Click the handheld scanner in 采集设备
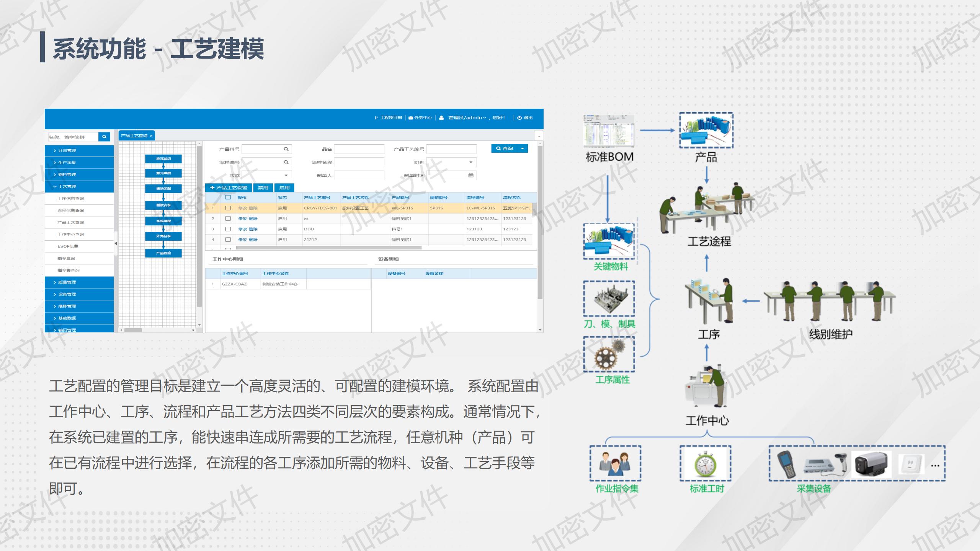The height and width of the screenshot is (551, 980). [787, 464]
